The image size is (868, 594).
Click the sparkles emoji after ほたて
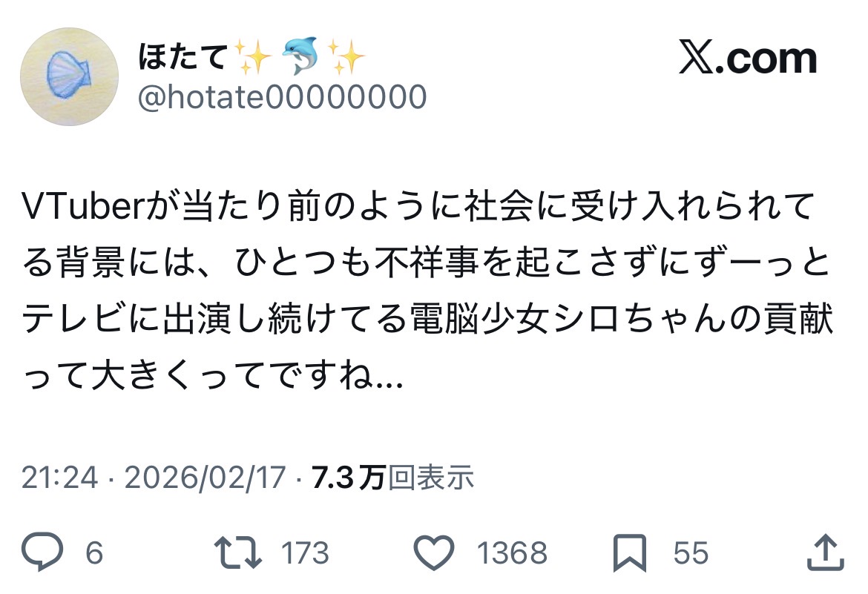[x=253, y=56]
